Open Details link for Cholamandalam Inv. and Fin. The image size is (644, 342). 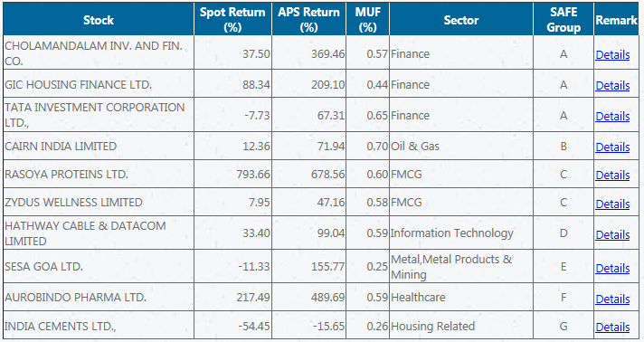click(612, 54)
